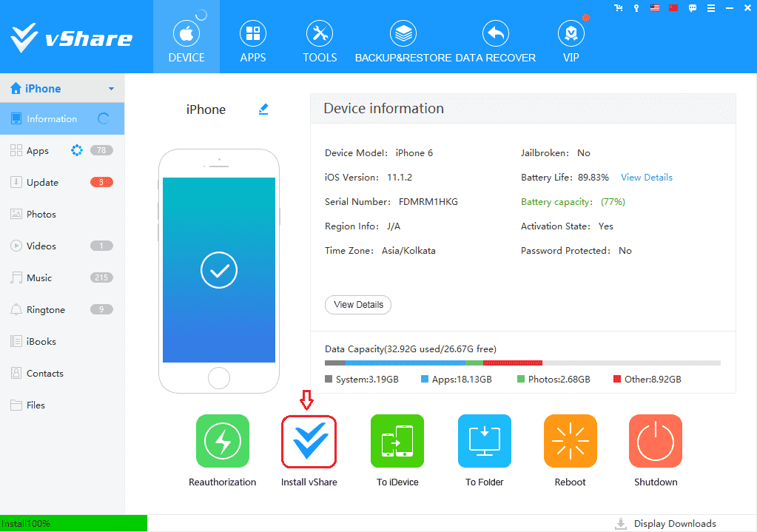Open the hamburger menu in title bar
The height and width of the screenshot is (532, 757).
711,8
